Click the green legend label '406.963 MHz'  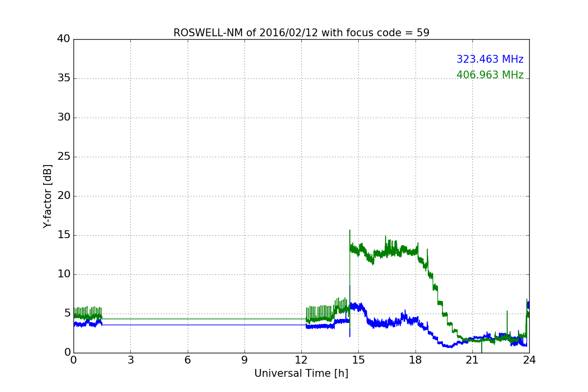click(490, 75)
